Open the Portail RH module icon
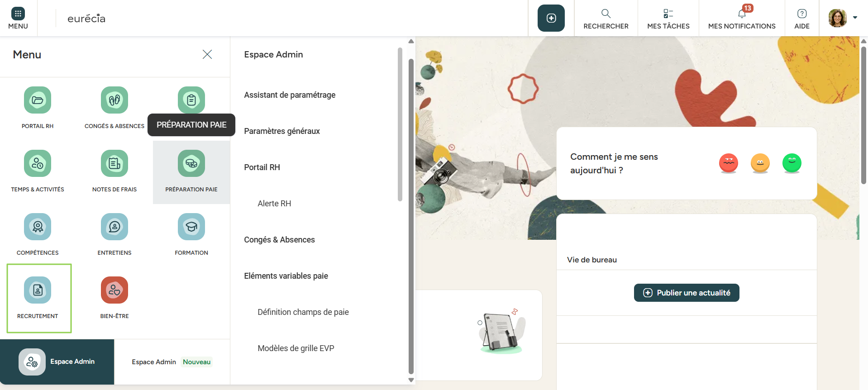868x390 pixels. point(38,100)
